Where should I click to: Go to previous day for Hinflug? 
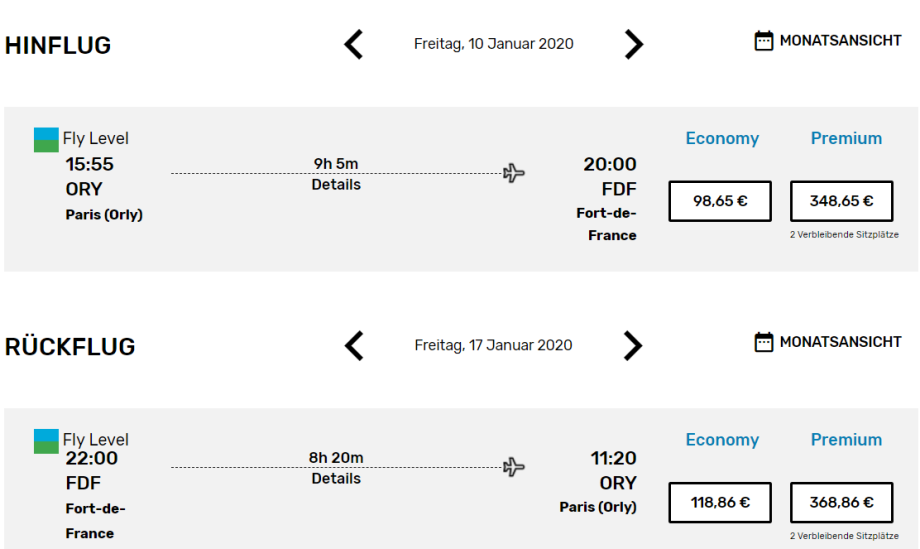point(354,44)
